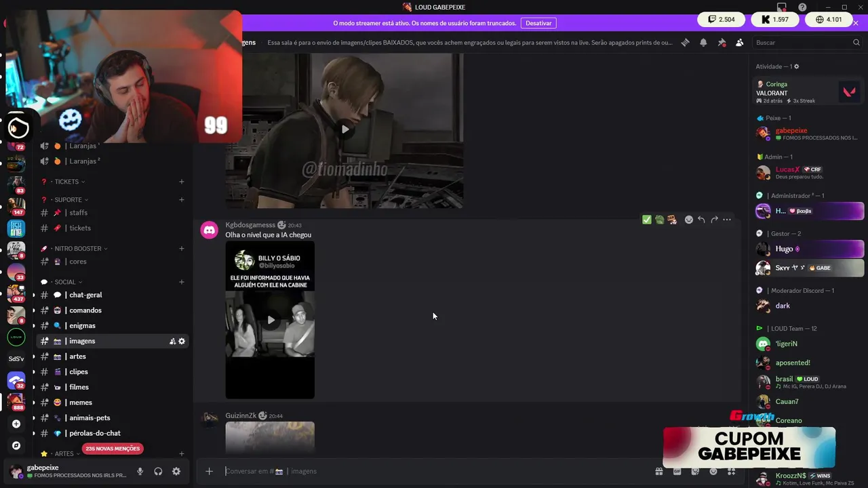Click Kgbdosgamesss username in chat
Screen dimensions: 868x488
(x=250, y=225)
